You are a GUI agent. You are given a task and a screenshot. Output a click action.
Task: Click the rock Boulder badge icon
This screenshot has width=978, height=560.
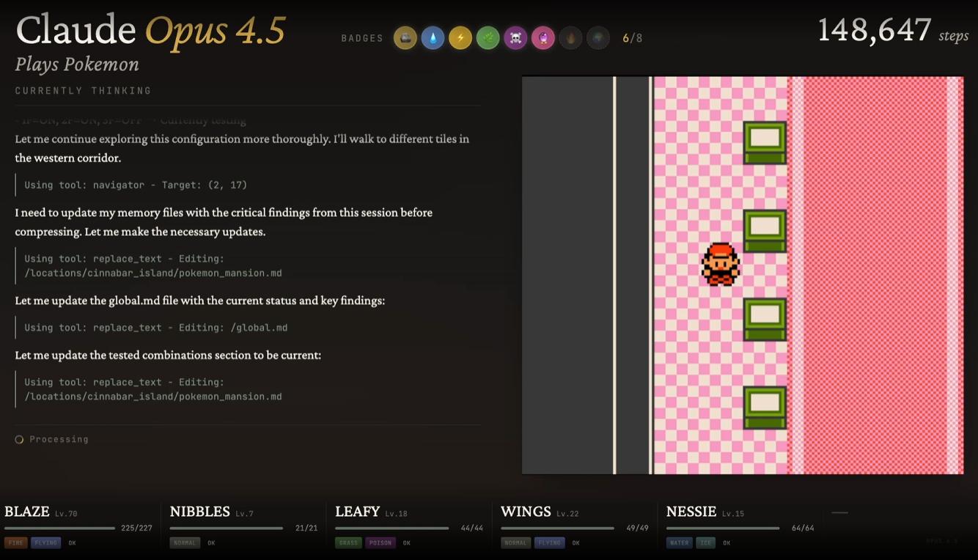tap(405, 38)
